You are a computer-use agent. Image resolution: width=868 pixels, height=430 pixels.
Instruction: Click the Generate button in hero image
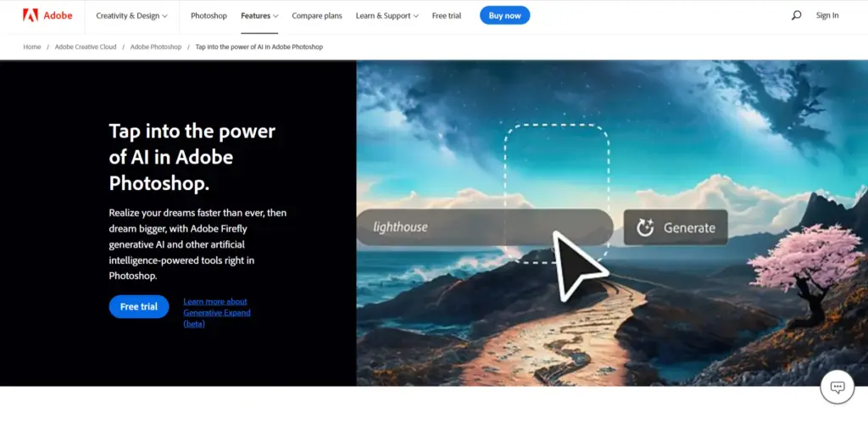[x=676, y=227]
